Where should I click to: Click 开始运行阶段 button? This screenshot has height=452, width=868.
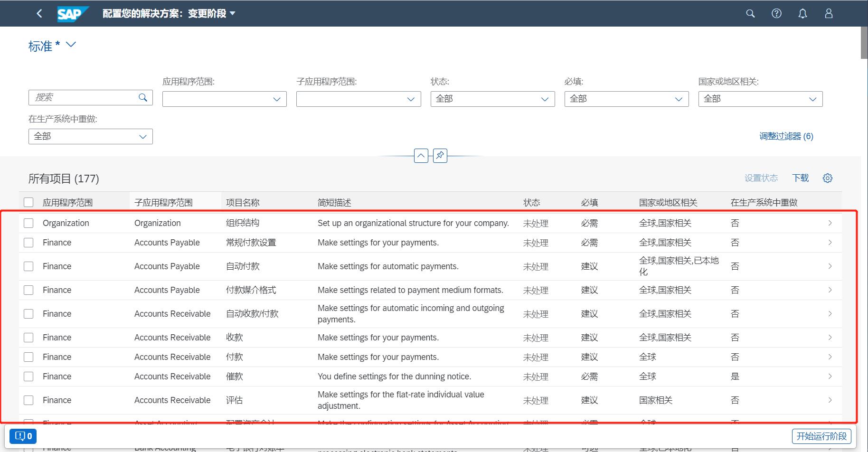(x=821, y=435)
